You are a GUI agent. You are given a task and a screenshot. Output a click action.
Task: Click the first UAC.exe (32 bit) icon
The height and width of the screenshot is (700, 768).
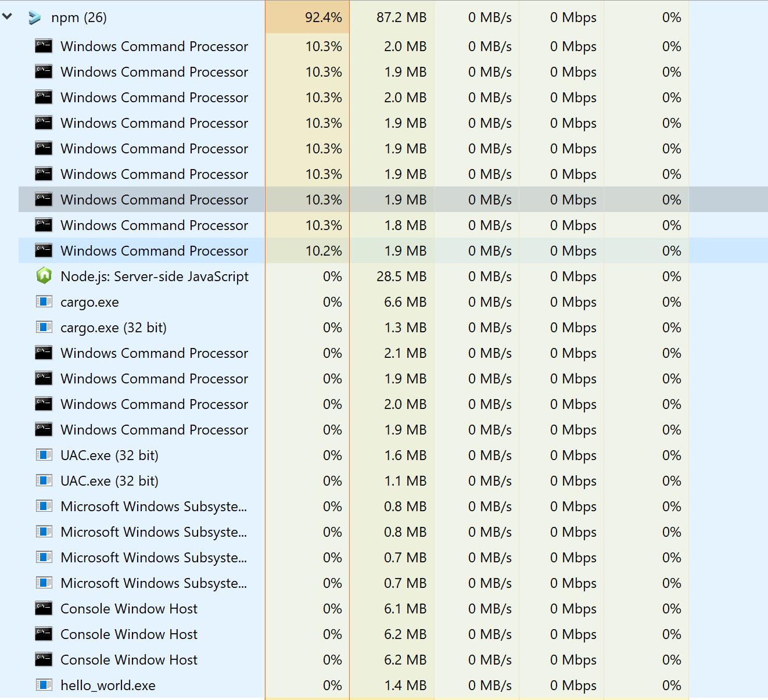[x=44, y=455]
